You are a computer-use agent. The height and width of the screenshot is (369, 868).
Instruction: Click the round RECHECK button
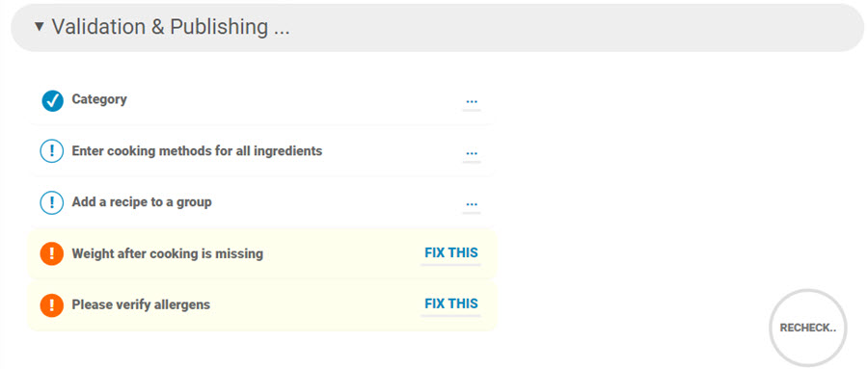[x=807, y=328]
